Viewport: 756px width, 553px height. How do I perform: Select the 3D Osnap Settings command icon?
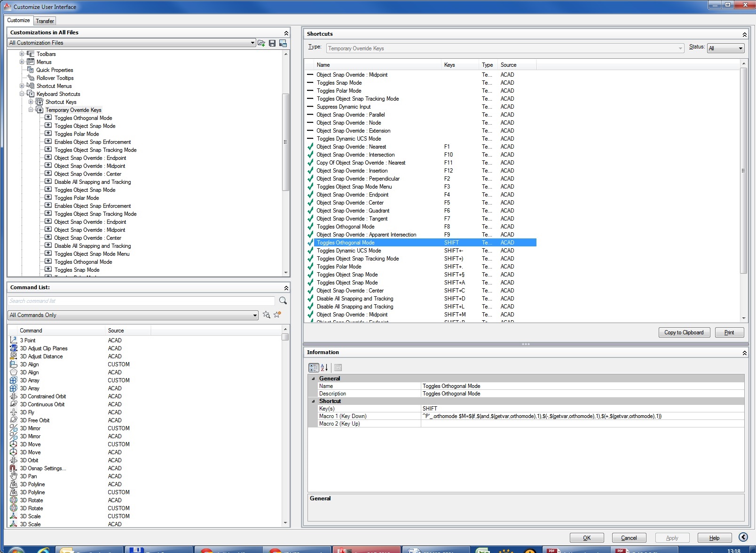tap(14, 468)
